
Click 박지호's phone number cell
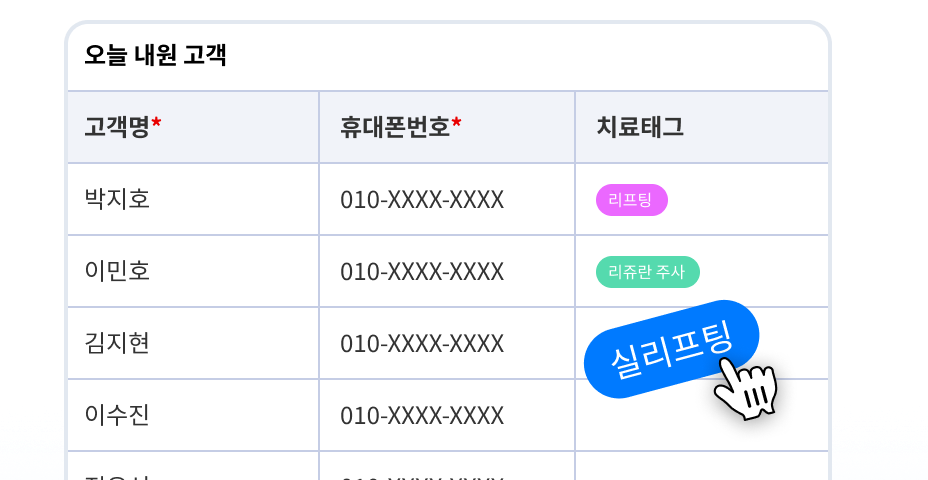click(x=447, y=199)
